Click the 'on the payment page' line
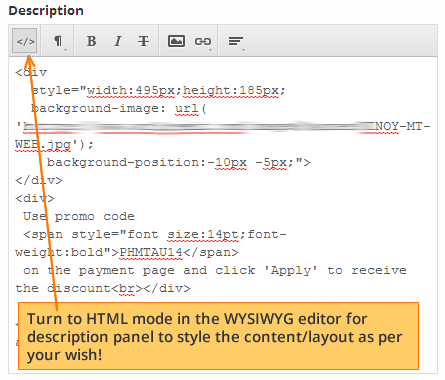 click(x=215, y=270)
